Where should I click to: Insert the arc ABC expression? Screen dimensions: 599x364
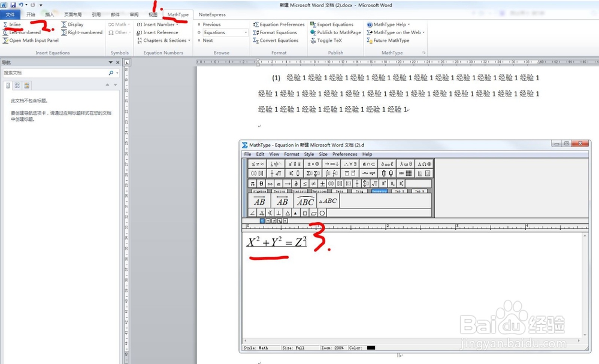coord(305,201)
